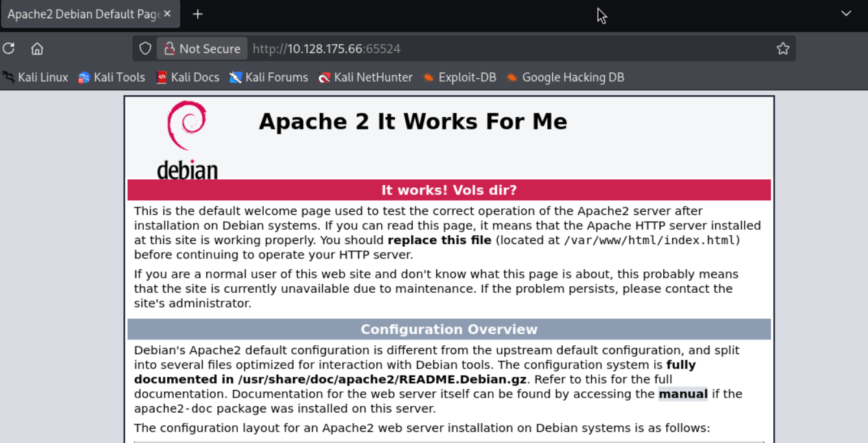Reload the page with the refresh icon
868x443 pixels.
click(x=8, y=49)
